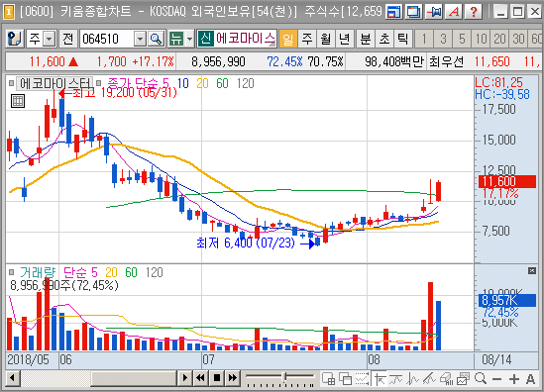Open the 주 type dropdown arrow
The image size is (544, 392).
pos(50,39)
